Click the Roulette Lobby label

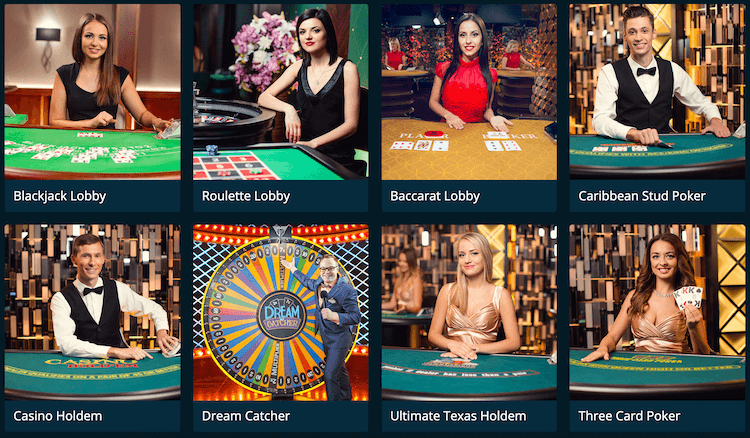point(246,196)
